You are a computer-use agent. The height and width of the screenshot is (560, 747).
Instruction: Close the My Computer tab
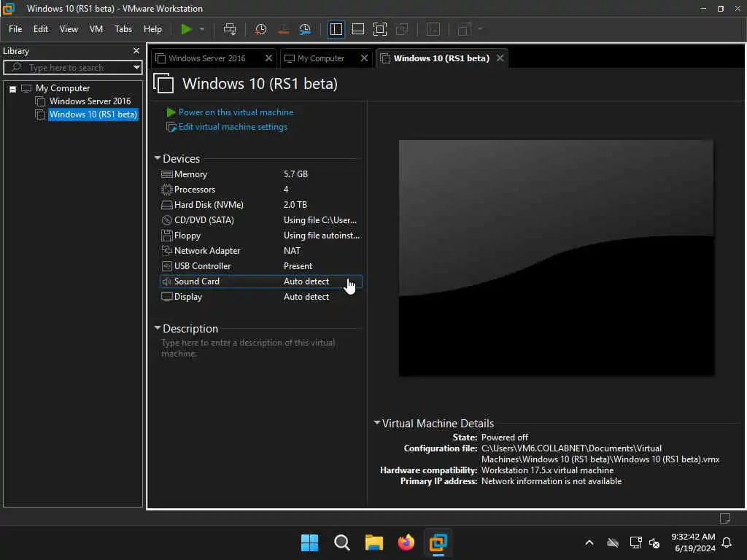click(x=364, y=58)
